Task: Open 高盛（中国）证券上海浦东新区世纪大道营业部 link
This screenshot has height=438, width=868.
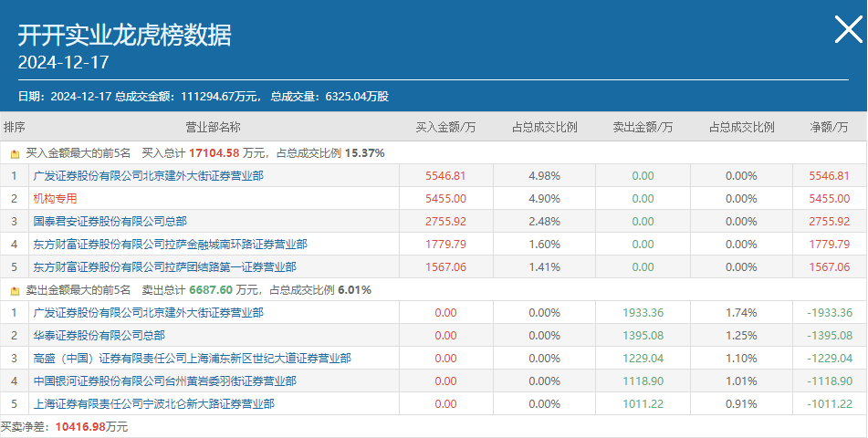Action: click(192, 359)
